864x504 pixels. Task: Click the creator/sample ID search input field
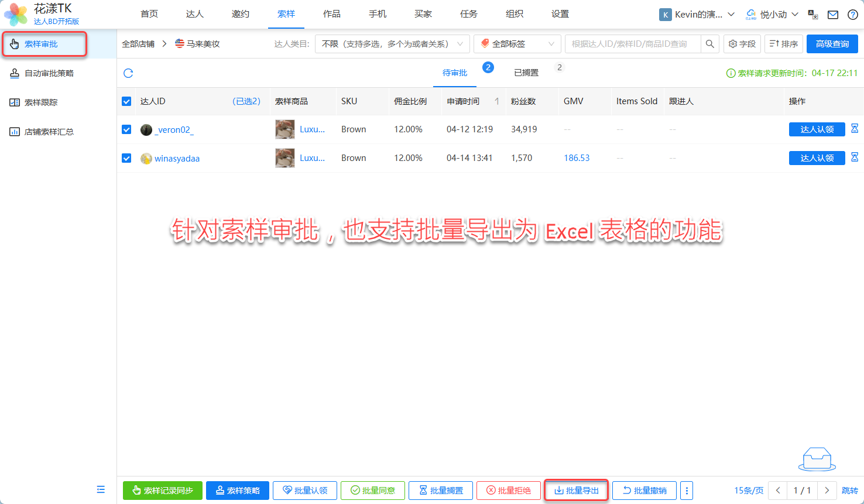point(632,44)
